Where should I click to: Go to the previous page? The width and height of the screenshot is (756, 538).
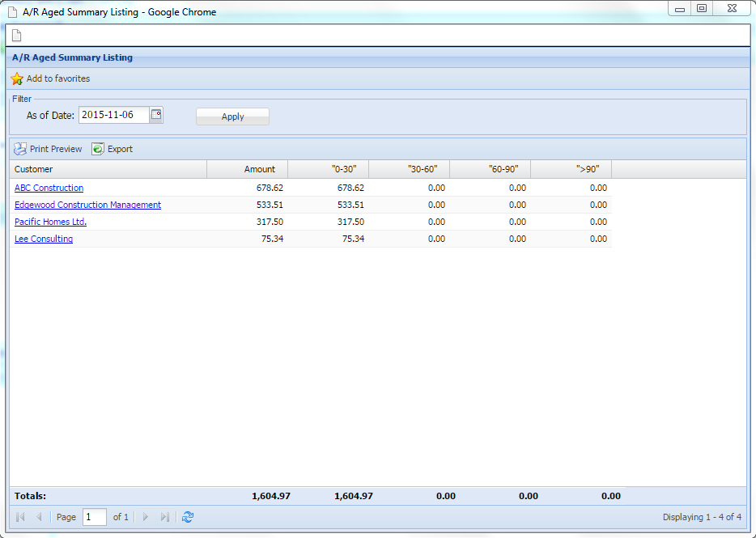(x=39, y=517)
